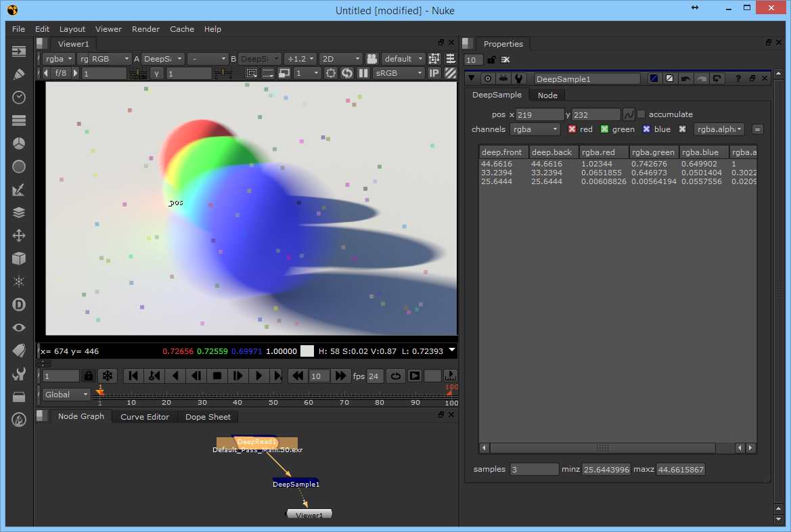791x532 pixels.
Task: Toggle the frame lock icon on timeline
Action: coord(88,376)
